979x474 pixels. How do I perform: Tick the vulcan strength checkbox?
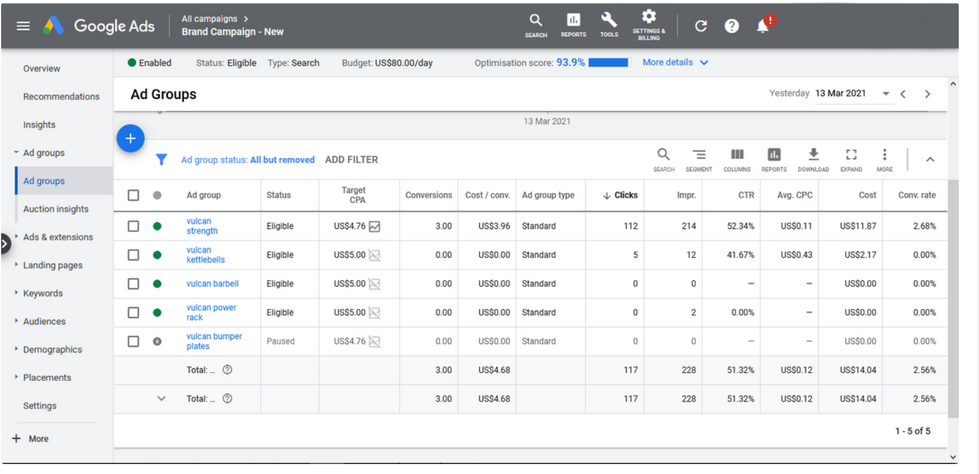point(133,226)
